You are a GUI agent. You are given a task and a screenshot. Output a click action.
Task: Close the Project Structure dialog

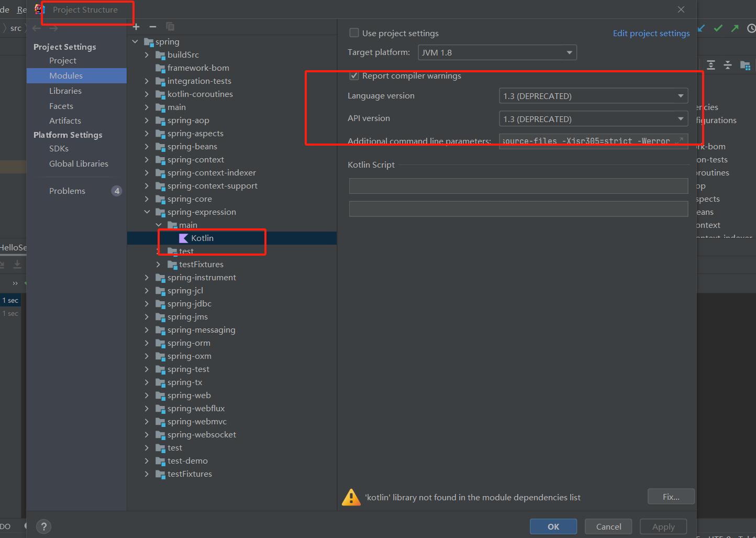[x=681, y=9]
